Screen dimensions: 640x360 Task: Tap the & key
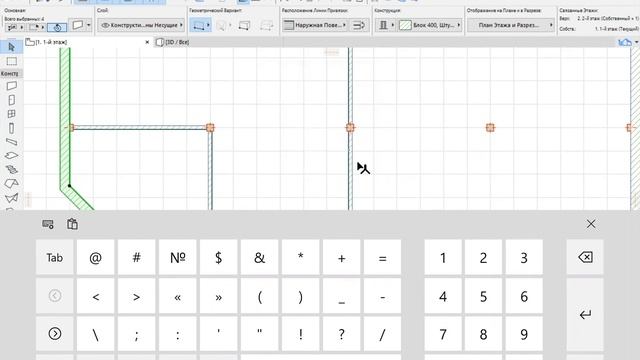(260, 258)
